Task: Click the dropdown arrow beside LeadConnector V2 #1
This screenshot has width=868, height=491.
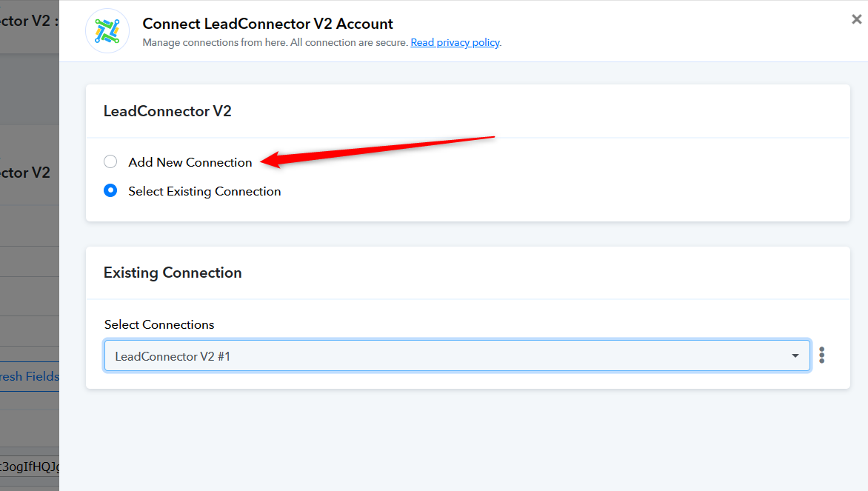Action: pyautogui.click(x=795, y=355)
